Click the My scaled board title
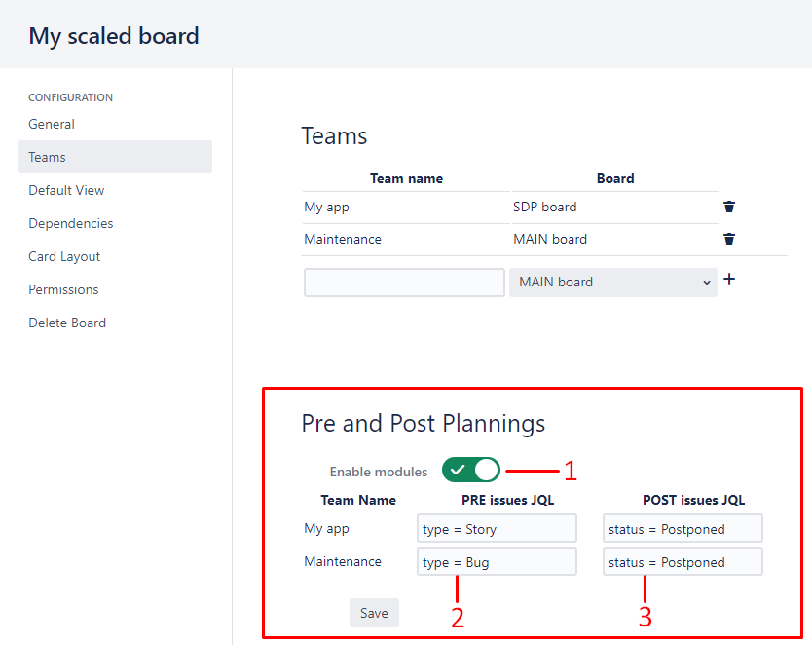The height and width of the screenshot is (645, 812). click(x=113, y=36)
